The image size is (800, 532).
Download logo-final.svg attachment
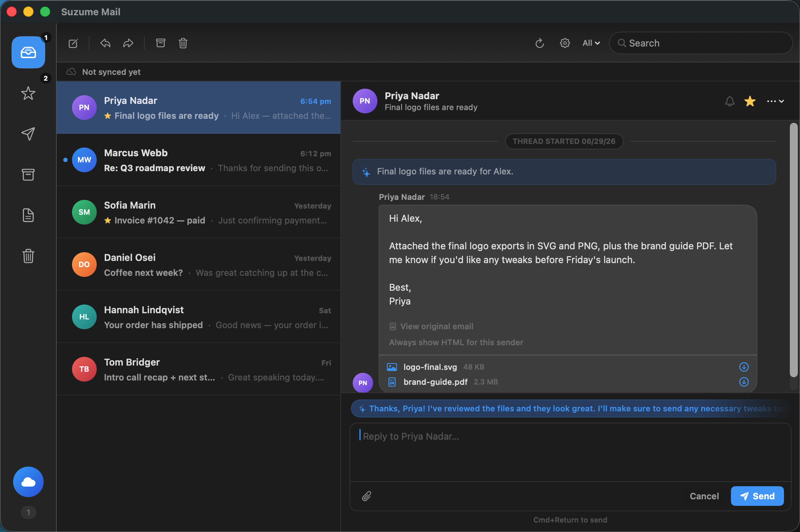pyautogui.click(x=744, y=367)
